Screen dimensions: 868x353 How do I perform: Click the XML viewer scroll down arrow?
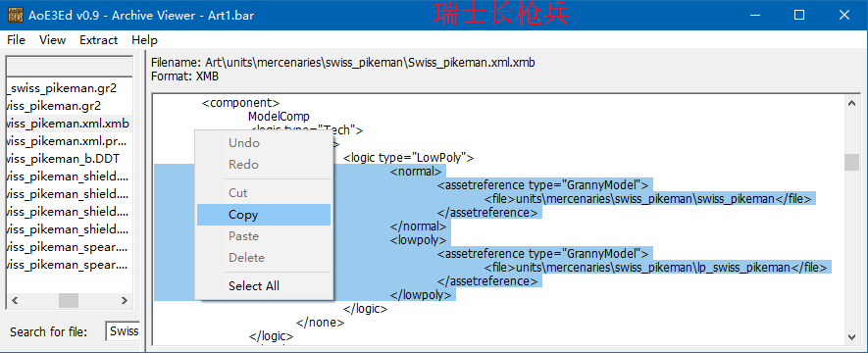[851, 337]
